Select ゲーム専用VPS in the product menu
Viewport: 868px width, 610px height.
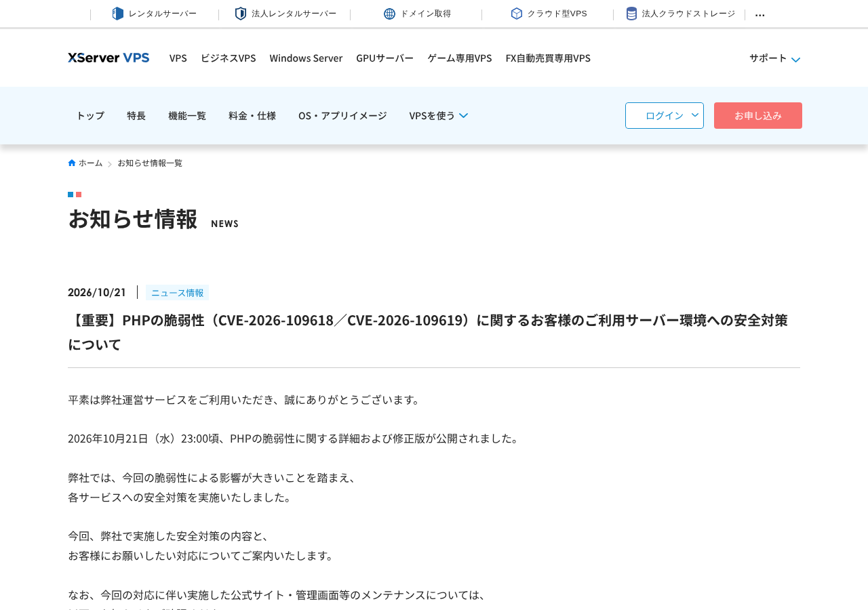pyautogui.click(x=460, y=58)
